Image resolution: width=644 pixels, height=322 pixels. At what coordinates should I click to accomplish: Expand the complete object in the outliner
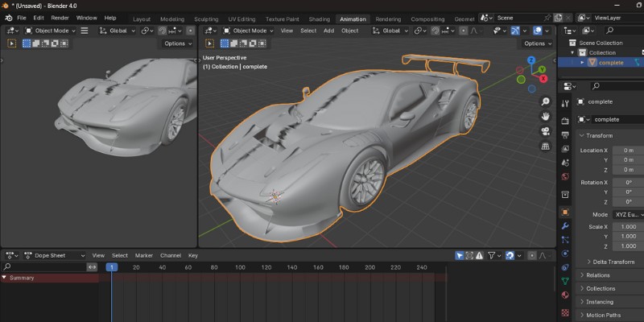click(x=582, y=63)
